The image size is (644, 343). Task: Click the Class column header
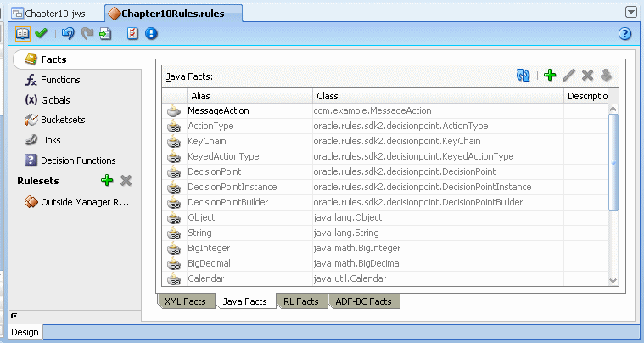click(438, 96)
